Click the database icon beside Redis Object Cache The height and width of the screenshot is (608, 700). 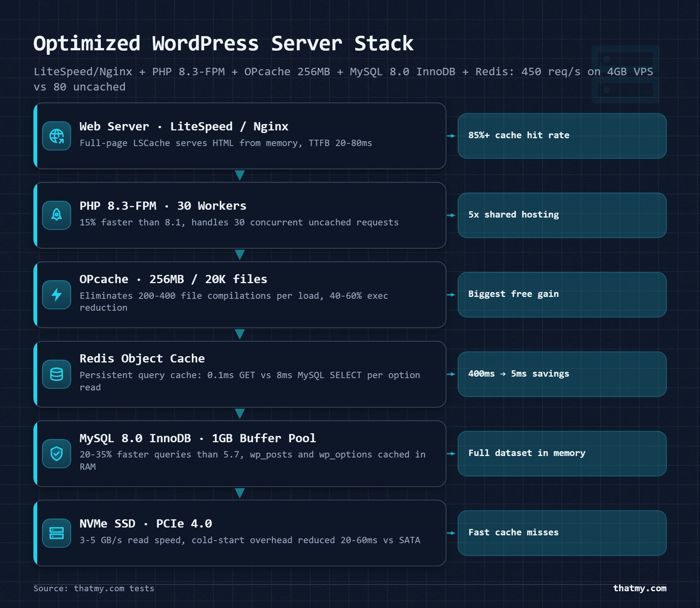click(x=57, y=374)
